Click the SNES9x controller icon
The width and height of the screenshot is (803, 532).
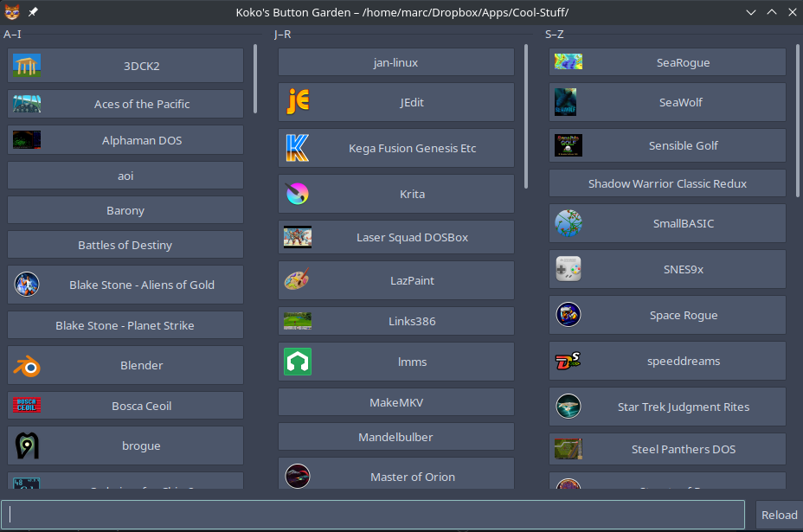tap(569, 269)
